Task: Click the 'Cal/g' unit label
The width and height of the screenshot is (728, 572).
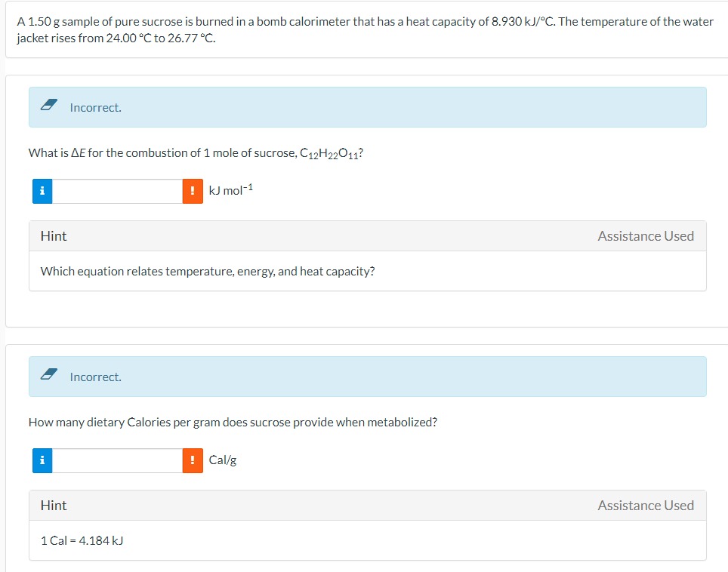Action: (222, 460)
